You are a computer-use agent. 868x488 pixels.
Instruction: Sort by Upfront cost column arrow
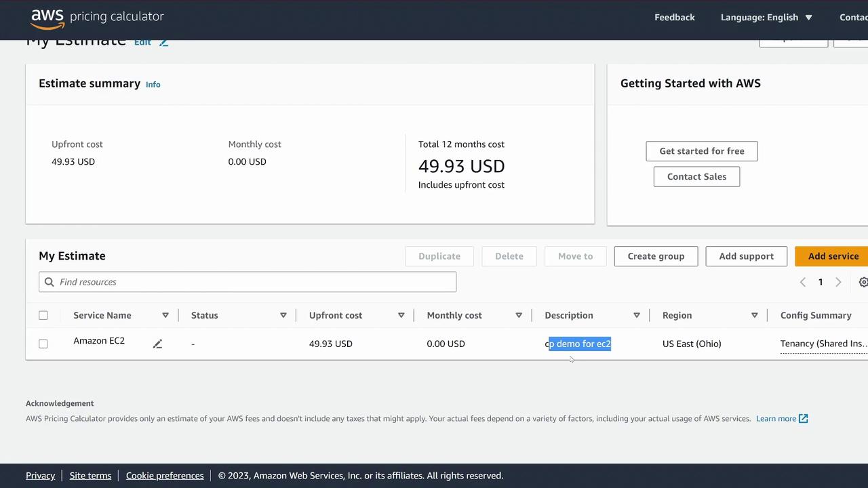(x=401, y=315)
